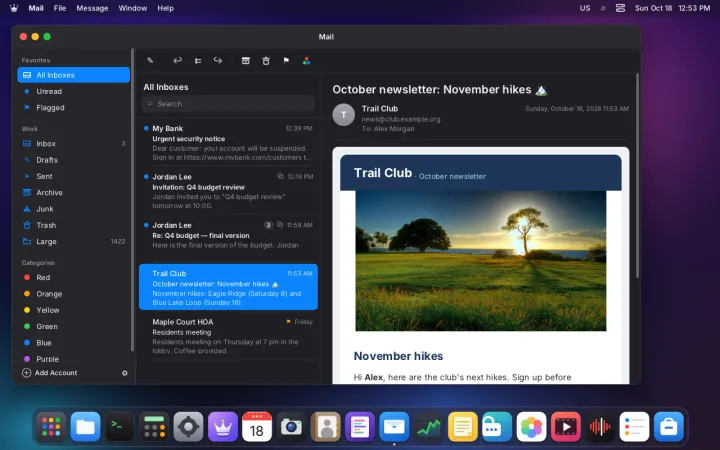This screenshot has height=450, width=720.
Task: Filter by Green category
Action: tap(73, 326)
